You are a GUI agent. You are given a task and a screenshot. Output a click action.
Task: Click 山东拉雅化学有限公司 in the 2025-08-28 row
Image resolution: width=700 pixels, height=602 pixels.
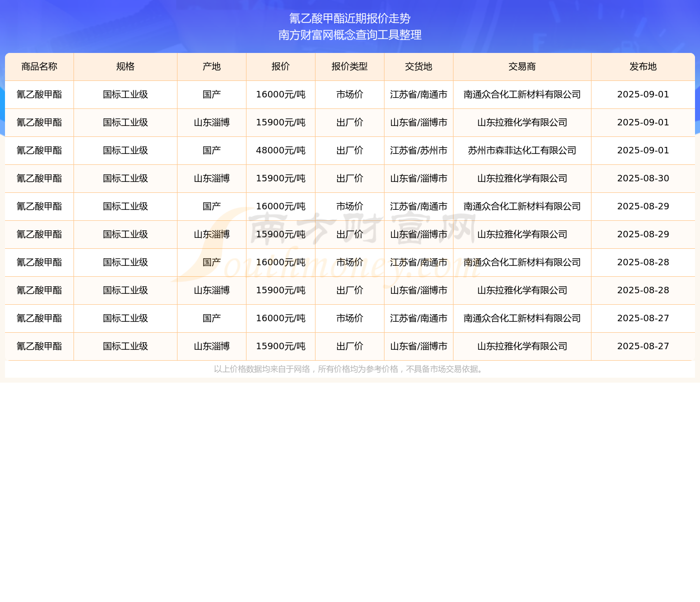pos(522,290)
